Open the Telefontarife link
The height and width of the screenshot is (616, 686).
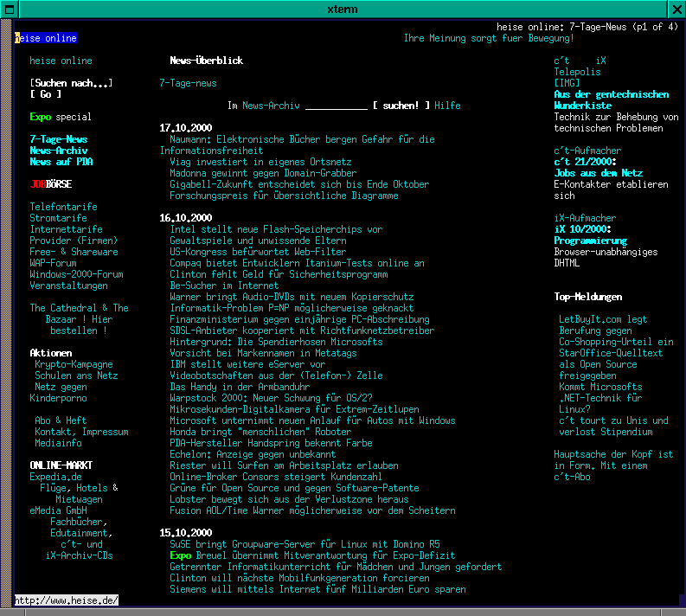[x=63, y=207]
